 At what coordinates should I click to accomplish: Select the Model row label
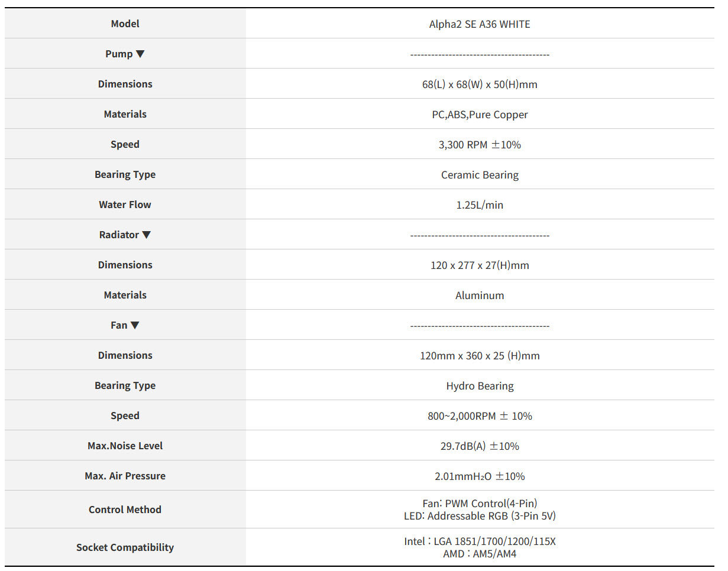click(125, 24)
